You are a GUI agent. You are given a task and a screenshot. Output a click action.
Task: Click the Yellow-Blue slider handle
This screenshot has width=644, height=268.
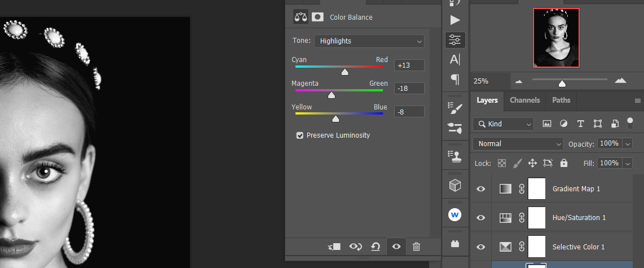(x=336, y=119)
